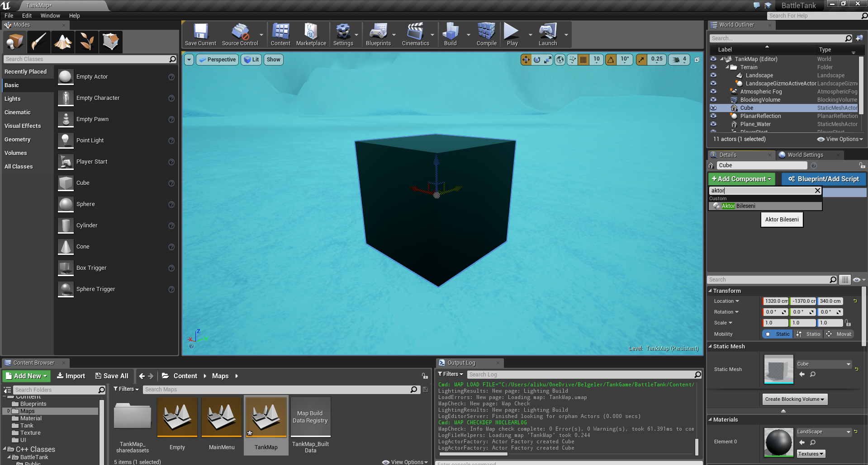Click help icon beside Empty Actor
This screenshot has height=465, width=868.
click(171, 77)
